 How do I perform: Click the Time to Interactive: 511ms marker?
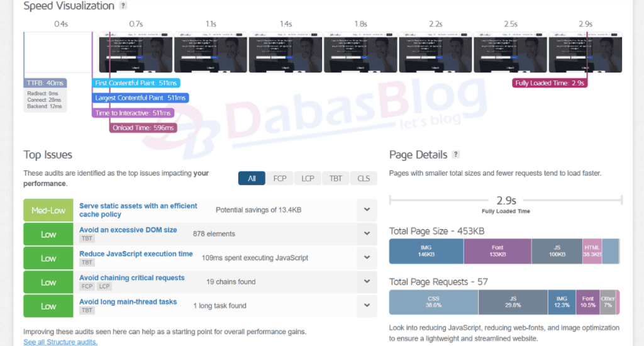pyautogui.click(x=133, y=113)
